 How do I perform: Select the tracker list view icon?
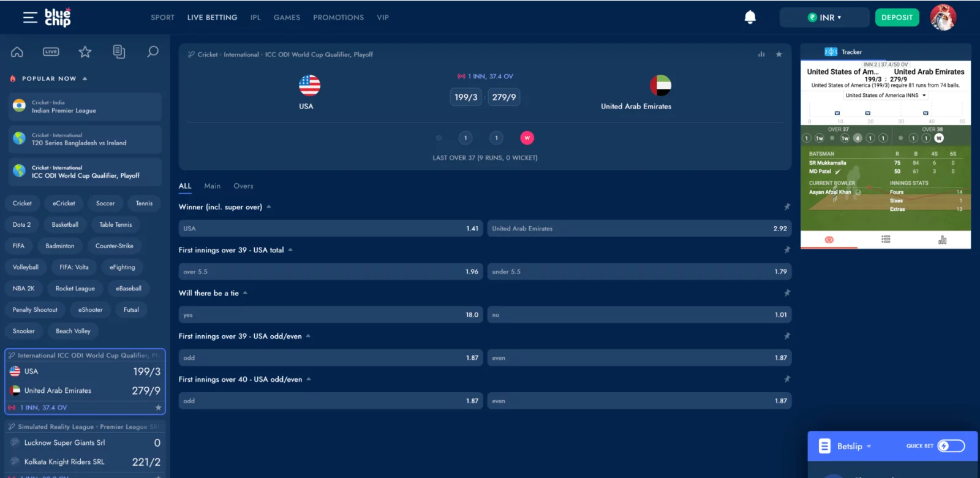tap(886, 240)
